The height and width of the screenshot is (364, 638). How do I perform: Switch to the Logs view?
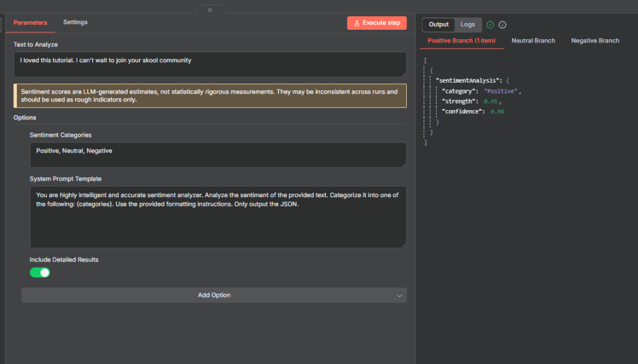tap(467, 25)
